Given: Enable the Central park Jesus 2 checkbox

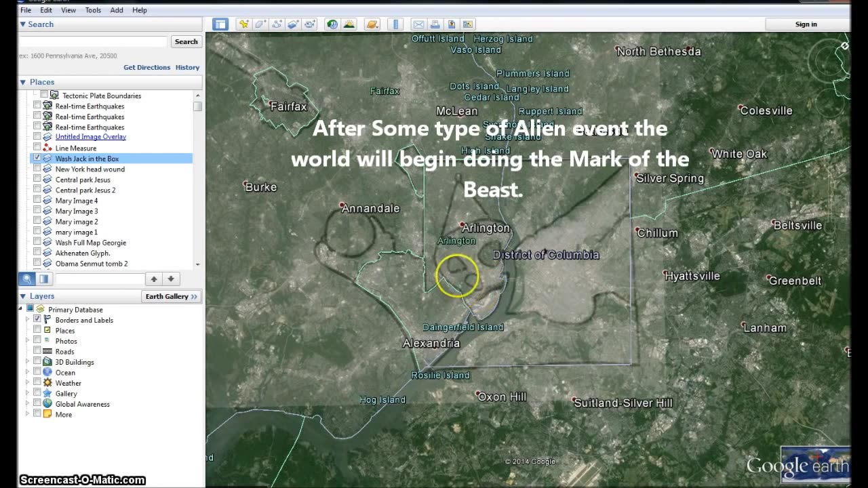Looking at the screenshot, I should point(37,190).
